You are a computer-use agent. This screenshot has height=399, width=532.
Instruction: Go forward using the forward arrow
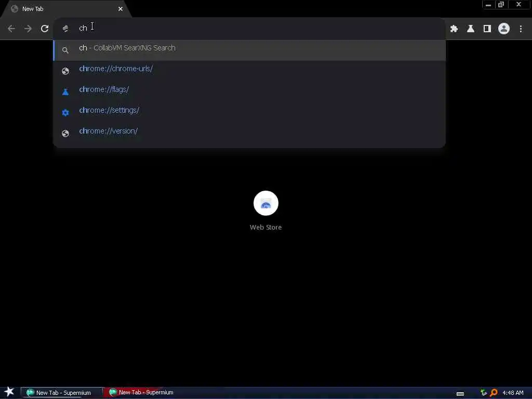[x=28, y=29]
